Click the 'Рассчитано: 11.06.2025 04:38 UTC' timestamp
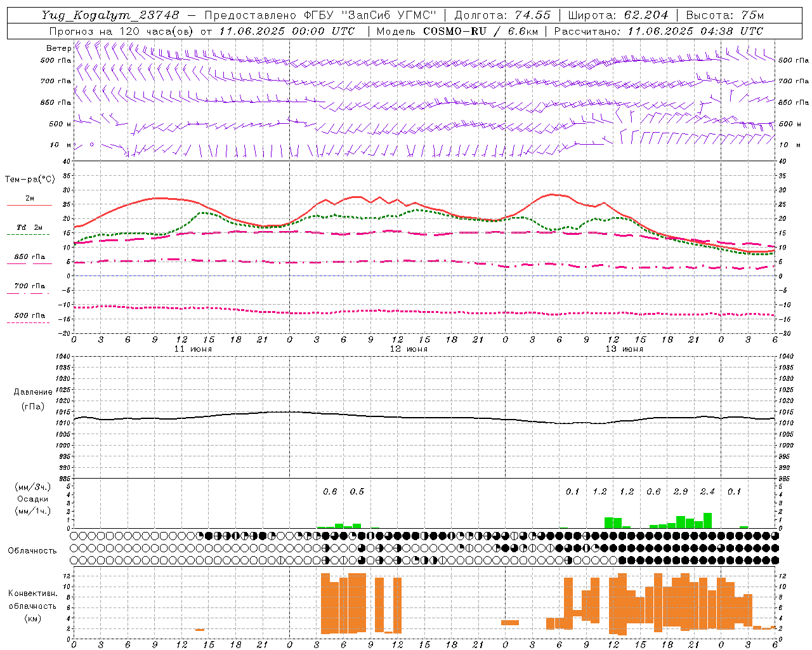812x650 pixels. (x=659, y=31)
